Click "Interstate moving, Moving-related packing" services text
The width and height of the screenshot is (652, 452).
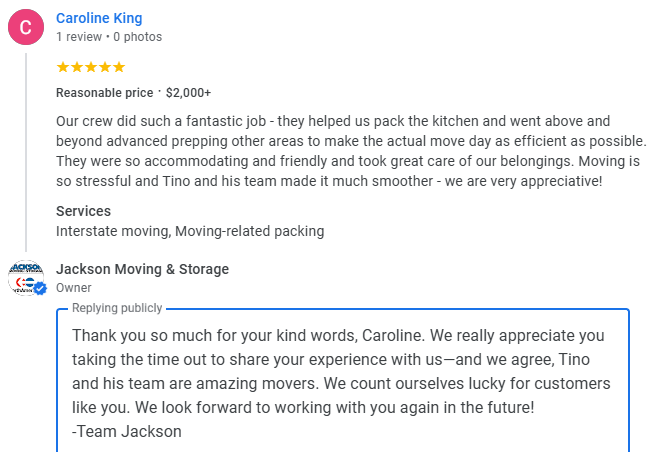click(x=190, y=231)
